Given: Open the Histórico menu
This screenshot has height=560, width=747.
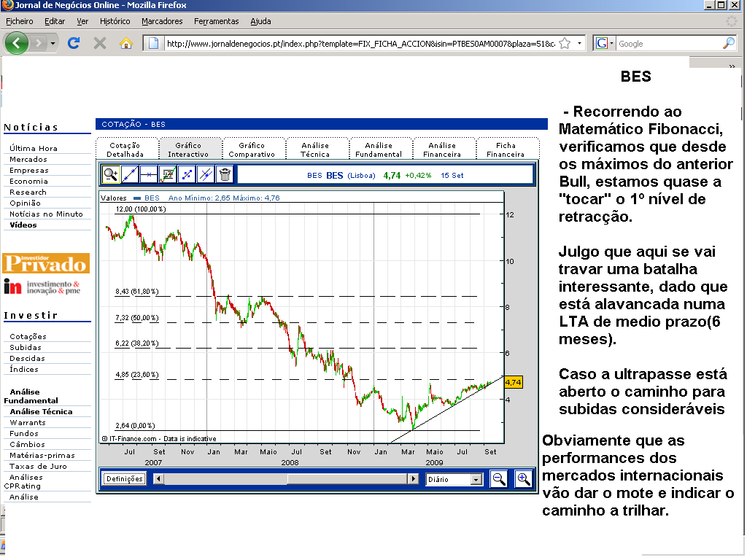Looking at the screenshot, I should tap(115, 21).
